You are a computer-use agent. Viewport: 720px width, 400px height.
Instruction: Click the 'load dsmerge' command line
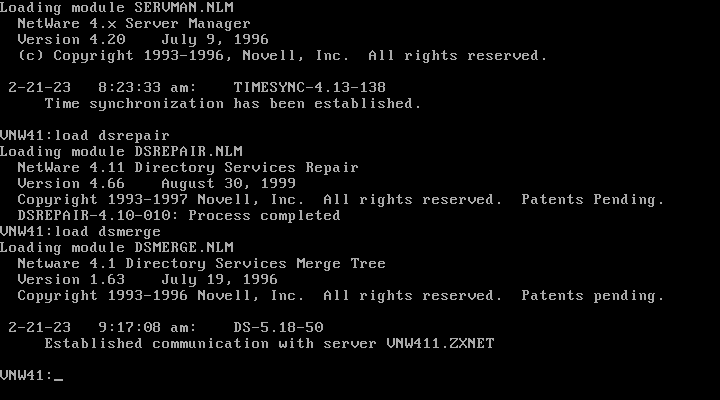click(80, 231)
